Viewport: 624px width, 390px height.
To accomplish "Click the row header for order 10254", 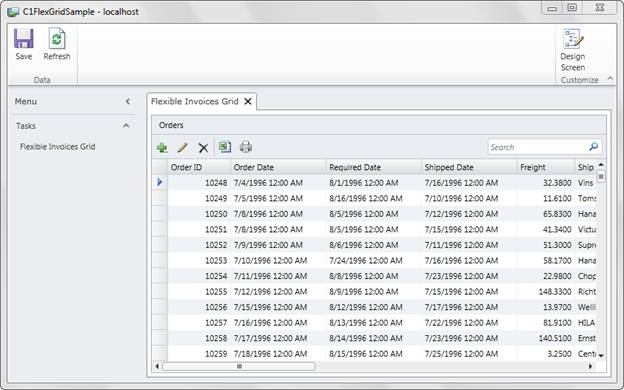I will click(x=160, y=276).
